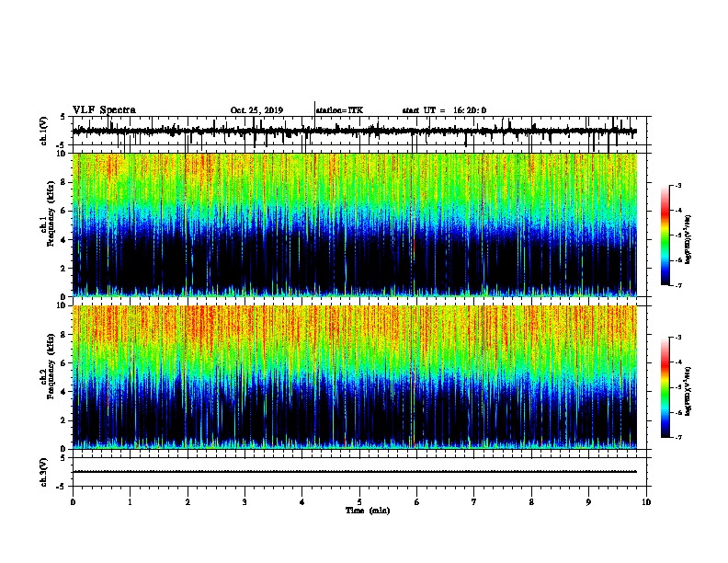Select the "Time (min)" axis title
Viewport: 728px width, 563px height.
[368, 511]
